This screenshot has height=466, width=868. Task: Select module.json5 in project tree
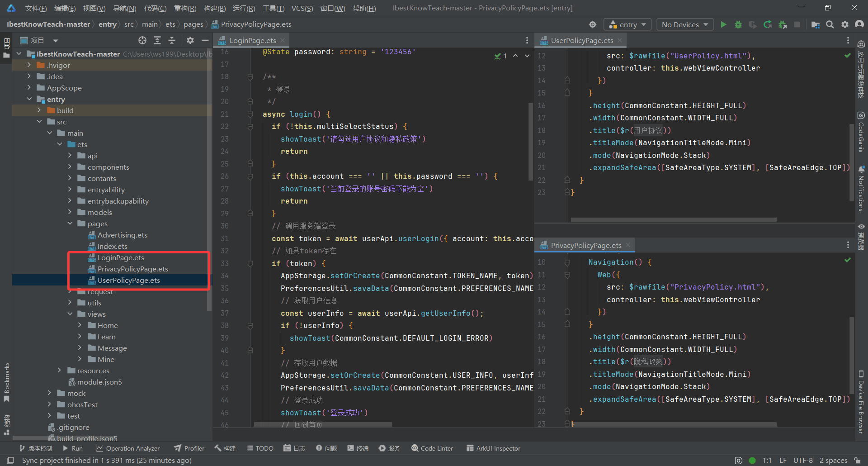click(x=95, y=382)
